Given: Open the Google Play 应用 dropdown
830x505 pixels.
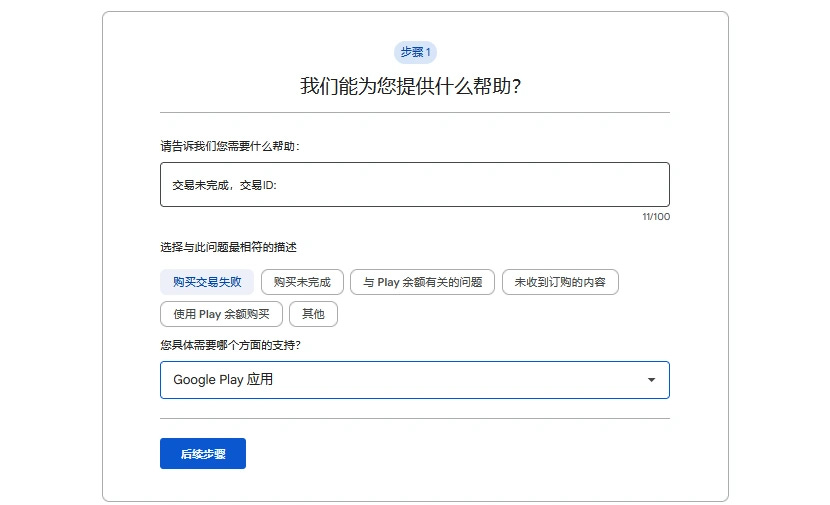Looking at the screenshot, I should [x=414, y=380].
